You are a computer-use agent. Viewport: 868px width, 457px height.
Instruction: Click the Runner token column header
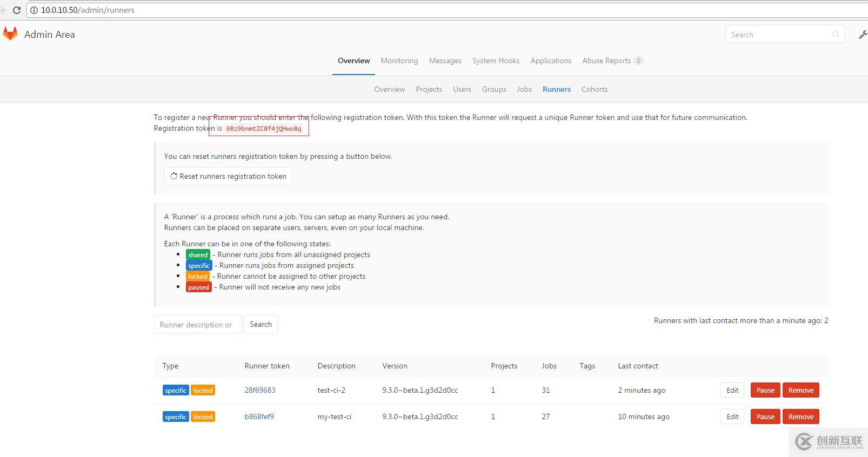(x=267, y=366)
